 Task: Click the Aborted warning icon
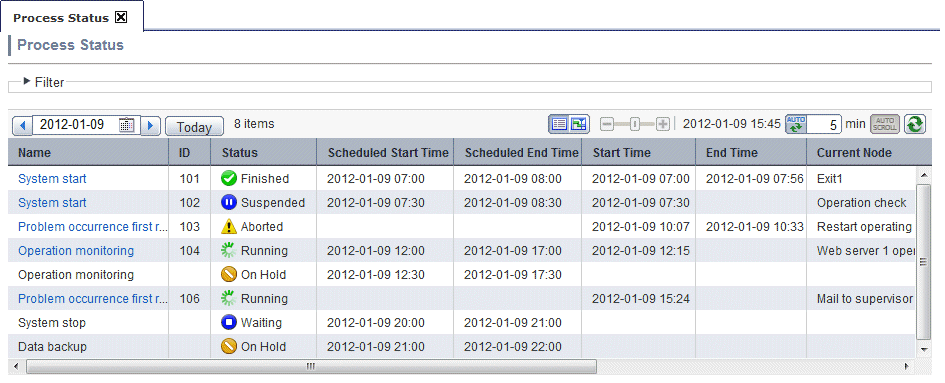pos(228,227)
